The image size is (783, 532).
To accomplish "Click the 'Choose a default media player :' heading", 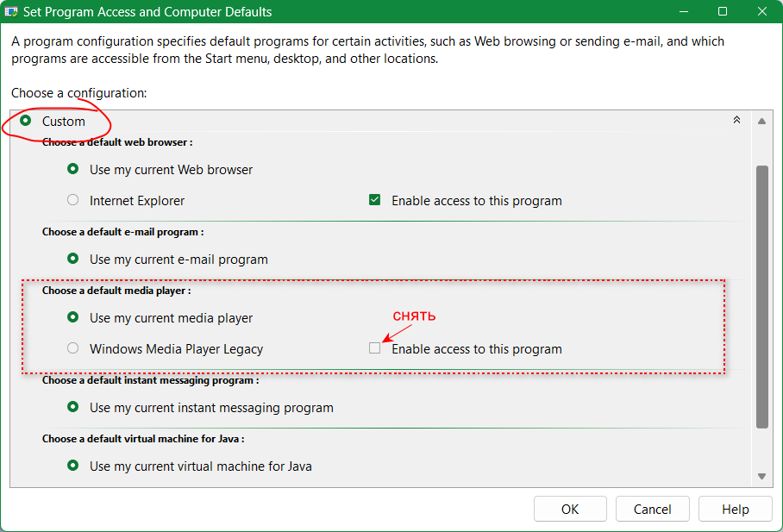I will click(x=116, y=291).
